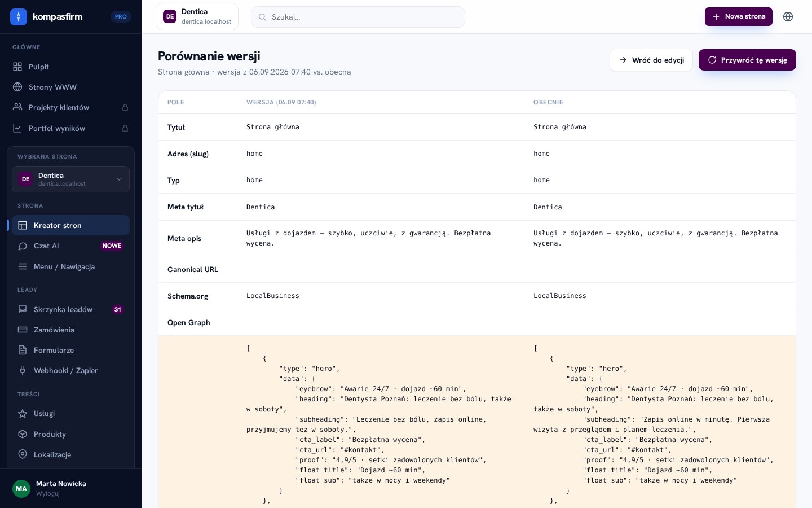Click the Tytuł field label
Viewport: 812px width, 508px height.
176,127
